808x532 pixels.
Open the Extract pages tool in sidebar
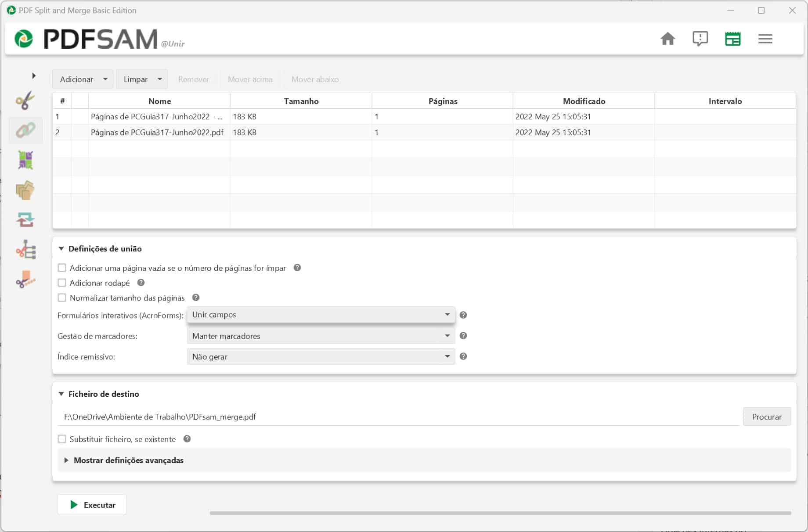(x=25, y=190)
